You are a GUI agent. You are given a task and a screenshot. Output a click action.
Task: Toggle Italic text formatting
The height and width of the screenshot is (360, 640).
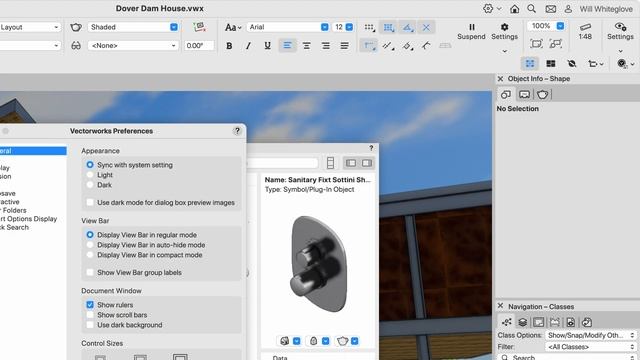(x=248, y=46)
